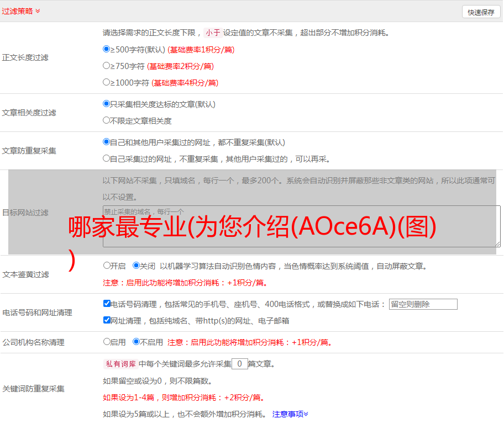Select 关闭 for 文本鉴黄过滤

click(136, 266)
